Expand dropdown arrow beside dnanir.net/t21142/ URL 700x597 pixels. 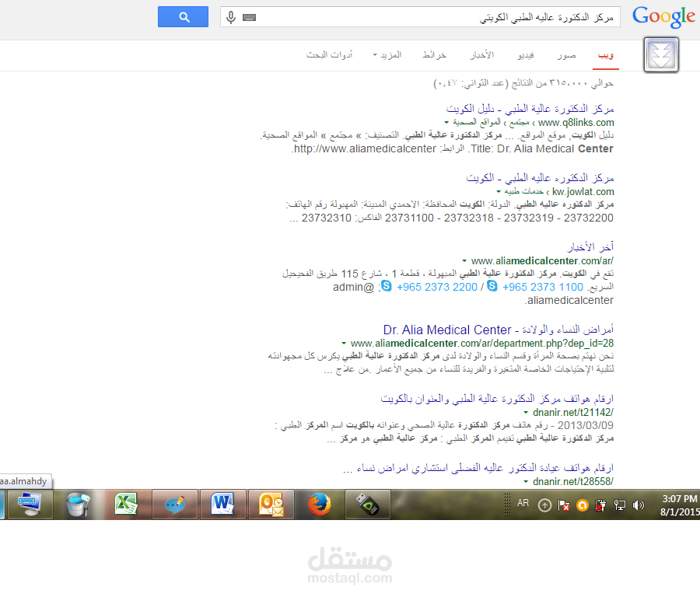click(x=526, y=412)
